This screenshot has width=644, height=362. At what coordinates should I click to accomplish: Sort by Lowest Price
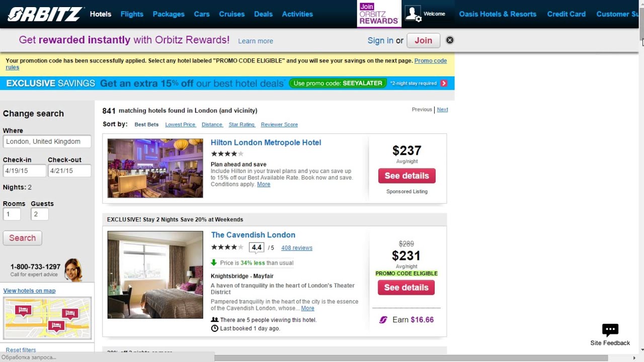coord(180,125)
